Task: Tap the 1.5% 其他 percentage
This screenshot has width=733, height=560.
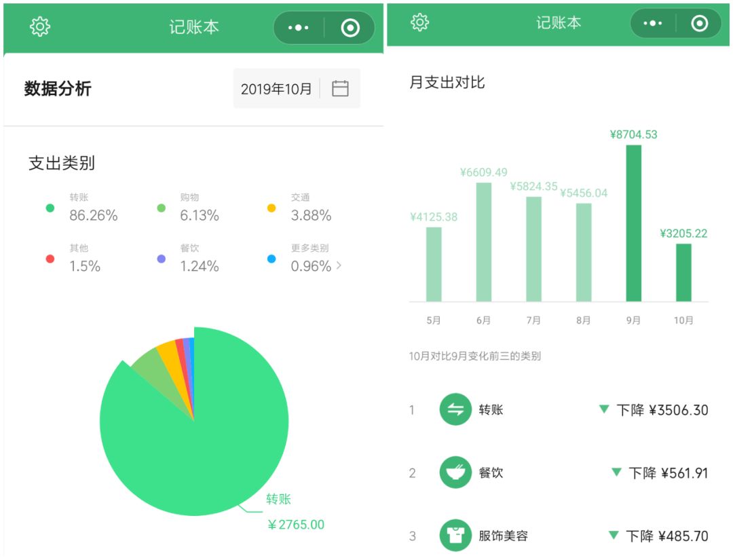Action: [85, 266]
